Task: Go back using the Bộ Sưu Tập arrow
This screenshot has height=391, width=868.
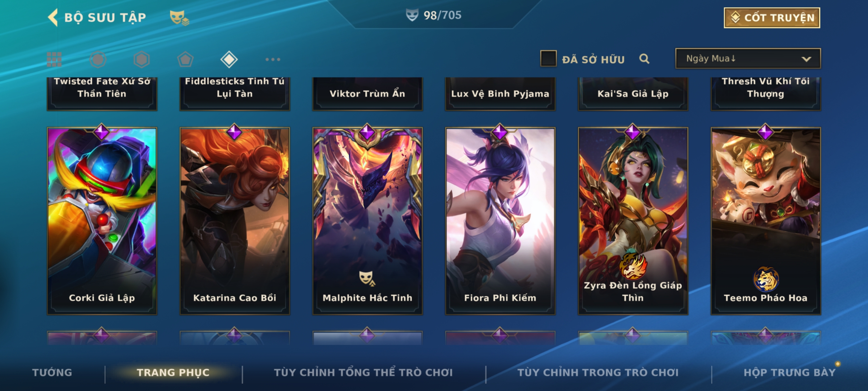Action: point(53,17)
